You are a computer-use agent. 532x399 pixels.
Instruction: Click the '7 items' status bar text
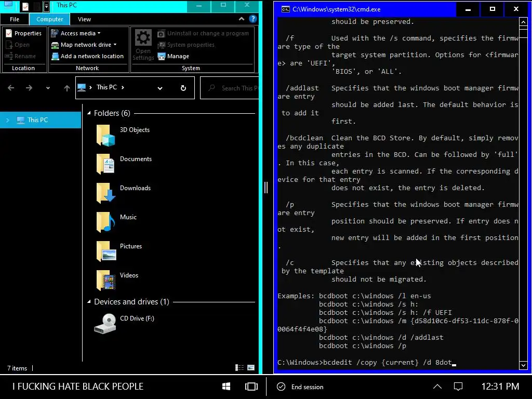17,368
